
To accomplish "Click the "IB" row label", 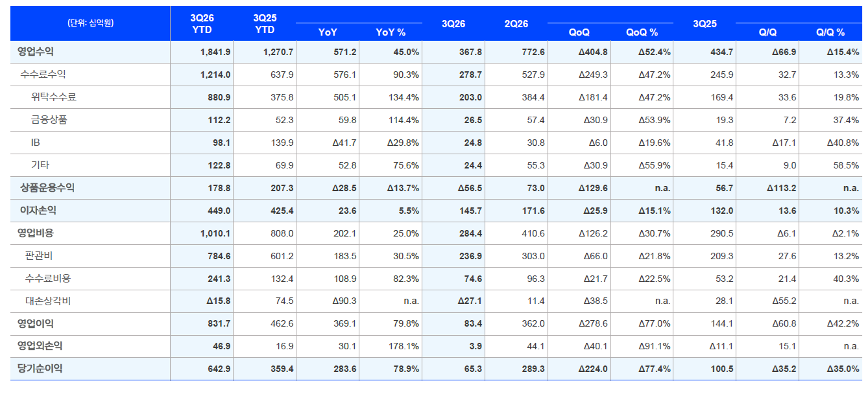I will coord(36,143).
